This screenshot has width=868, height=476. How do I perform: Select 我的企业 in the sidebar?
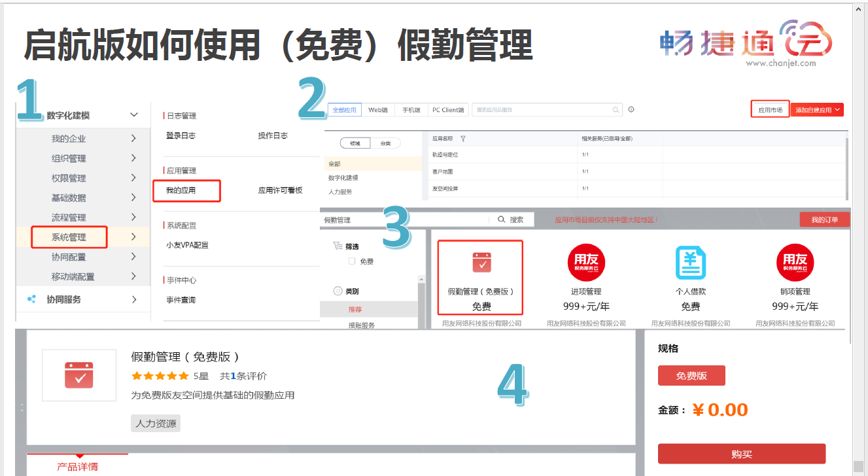click(x=69, y=138)
